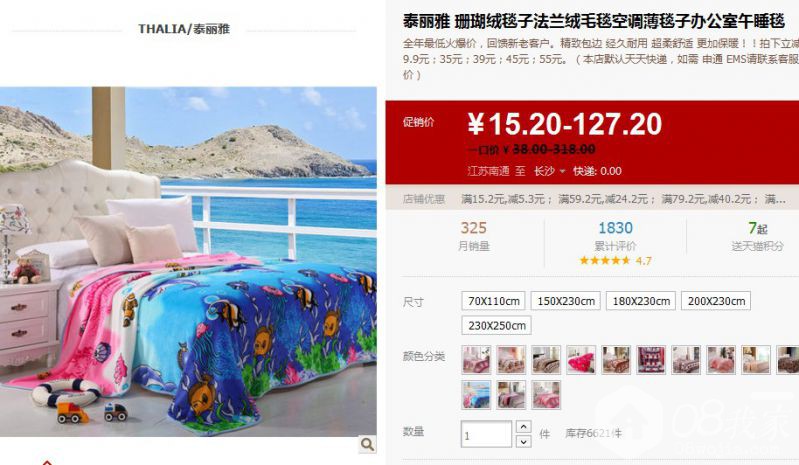Click the magnifier zoom icon on product image
Viewport: 799px width, 465px height.
[x=367, y=444]
